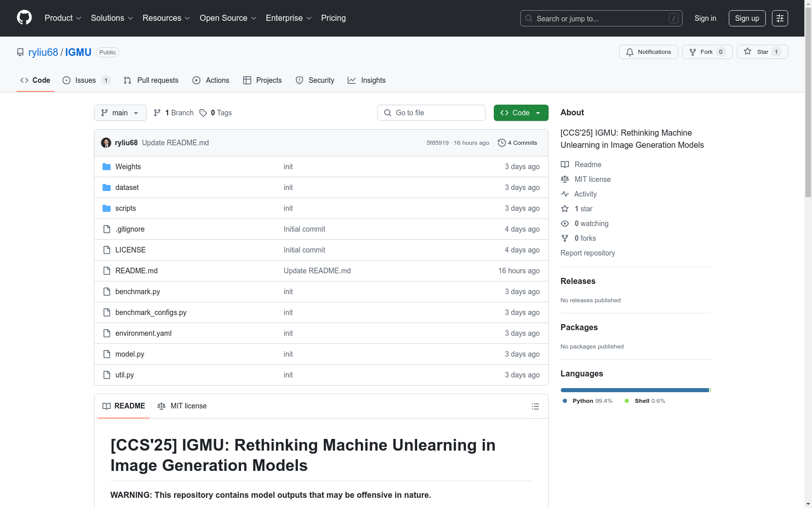Expand the Open Source menu

click(228, 18)
